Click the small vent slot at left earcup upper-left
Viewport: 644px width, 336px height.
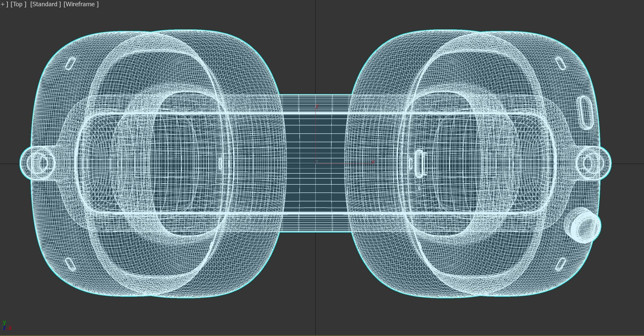click(x=71, y=64)
